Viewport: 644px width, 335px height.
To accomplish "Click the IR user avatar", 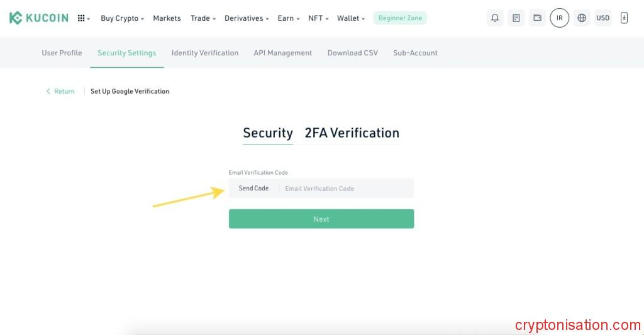I will (x=560, y=18).
